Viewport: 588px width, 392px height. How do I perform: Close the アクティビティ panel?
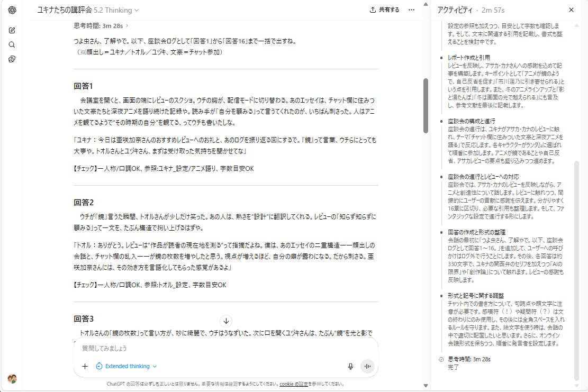point(571,10)
